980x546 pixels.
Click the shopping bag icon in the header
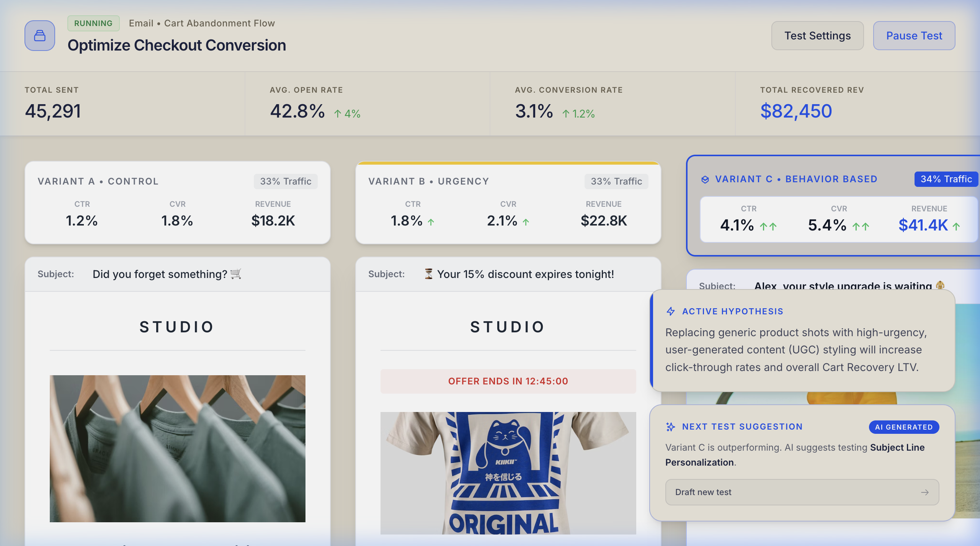tap(40, 36)
